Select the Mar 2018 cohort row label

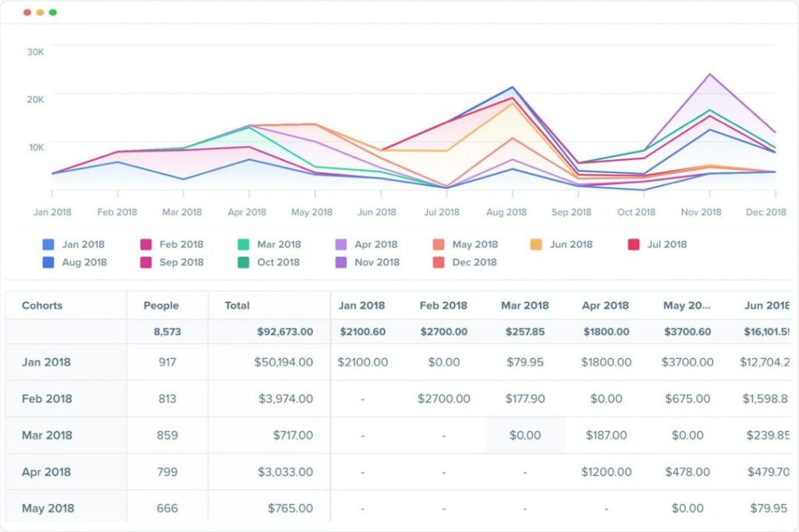click(x=47, y=436)
